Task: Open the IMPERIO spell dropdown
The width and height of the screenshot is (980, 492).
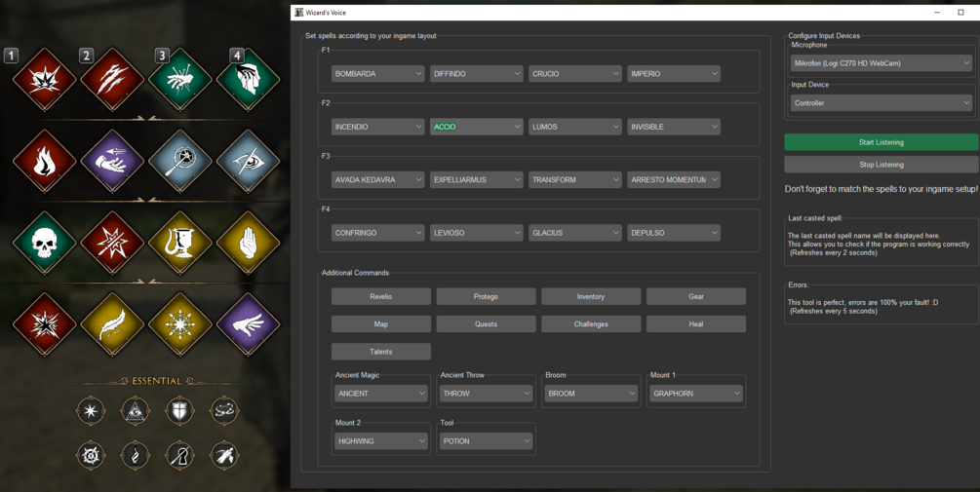Action: (675, 74)
